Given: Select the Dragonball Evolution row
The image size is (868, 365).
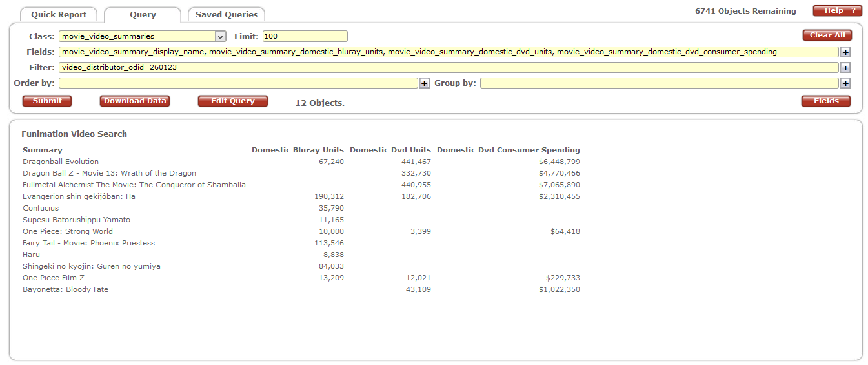Looking at the screenshot, I should pyautogui.click(x=61, y=162).
